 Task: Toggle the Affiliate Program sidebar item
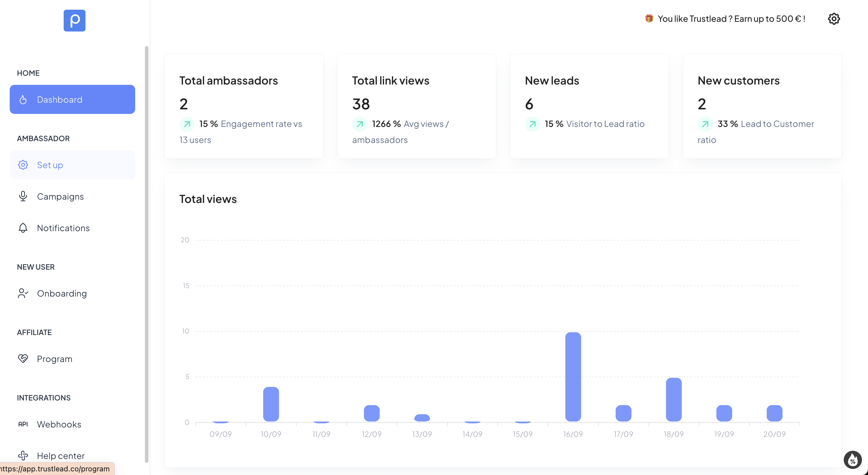coord(54,359)
